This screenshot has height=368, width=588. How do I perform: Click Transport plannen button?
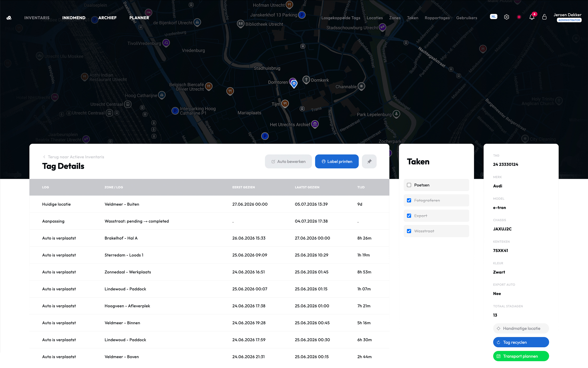coord(521,356)
